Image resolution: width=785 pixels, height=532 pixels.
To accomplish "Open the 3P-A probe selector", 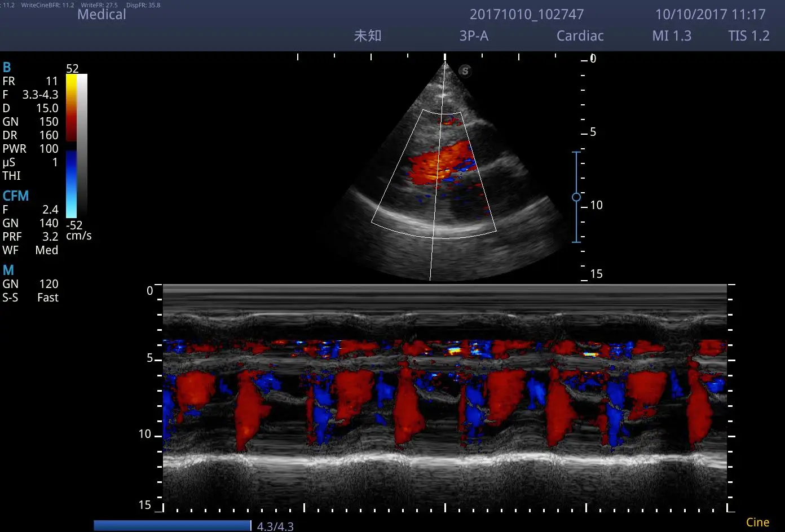I will (474, 36).
